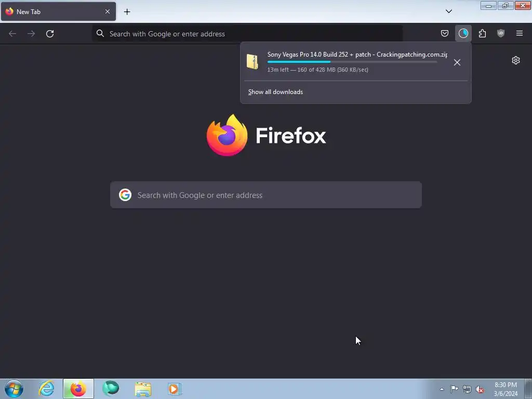Click Show all downloads
This screenshot has height=399, width=532.
[275, 92]
